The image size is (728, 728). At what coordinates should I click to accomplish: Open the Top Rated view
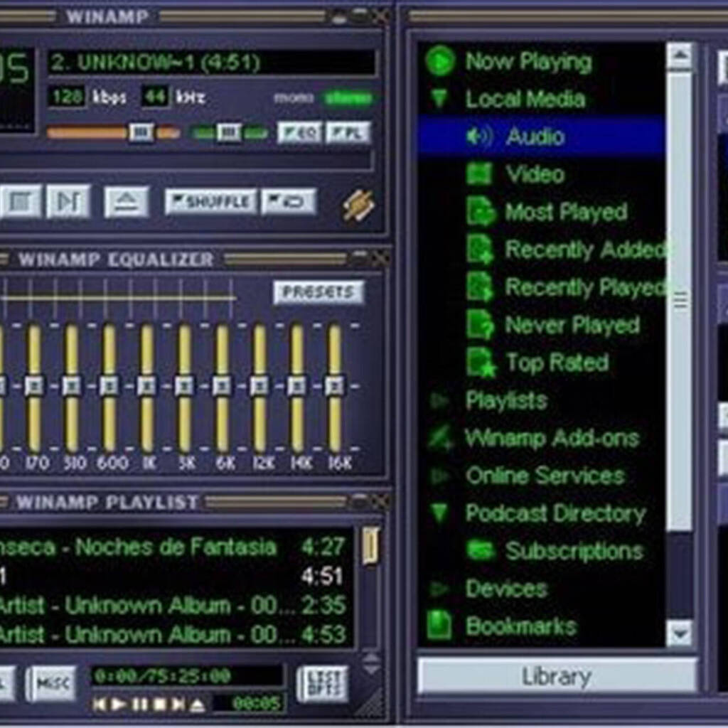click(557, 363)
